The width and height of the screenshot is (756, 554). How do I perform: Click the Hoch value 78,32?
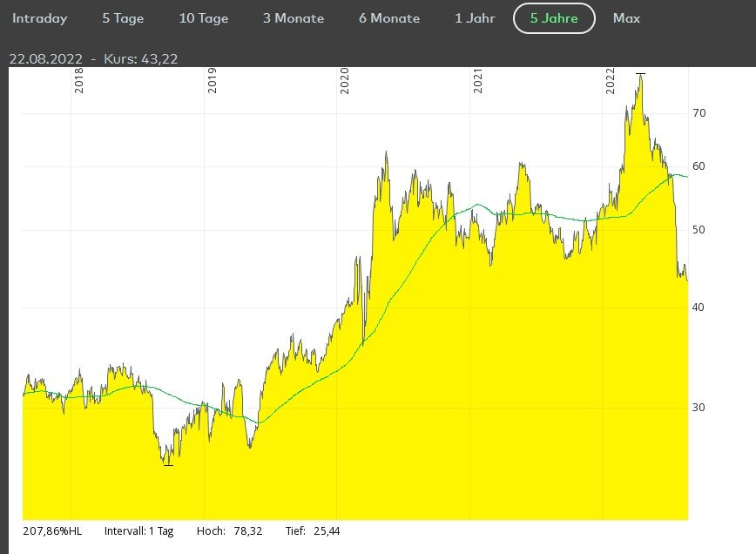point(248,531)
